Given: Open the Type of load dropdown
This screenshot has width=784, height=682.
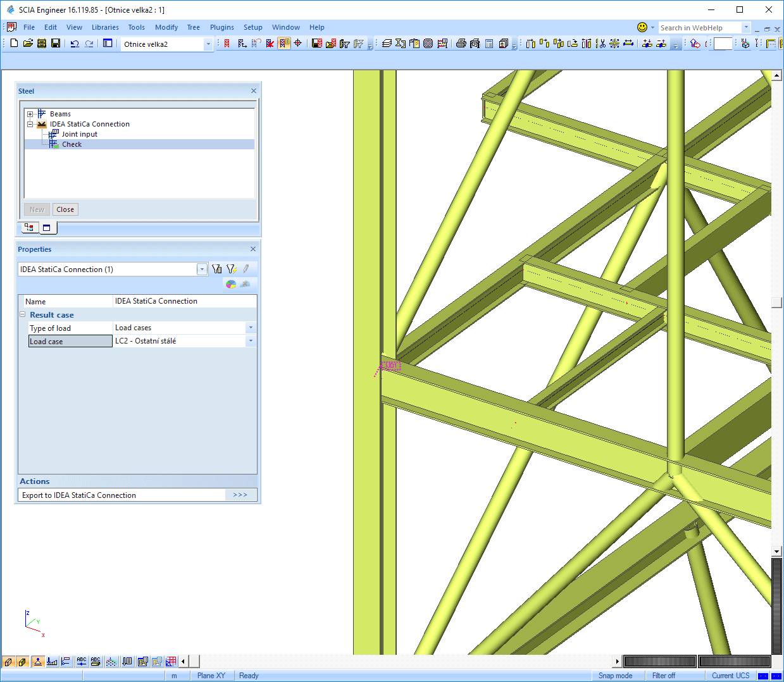Looking at the screenshot, I should pos(251,328).
